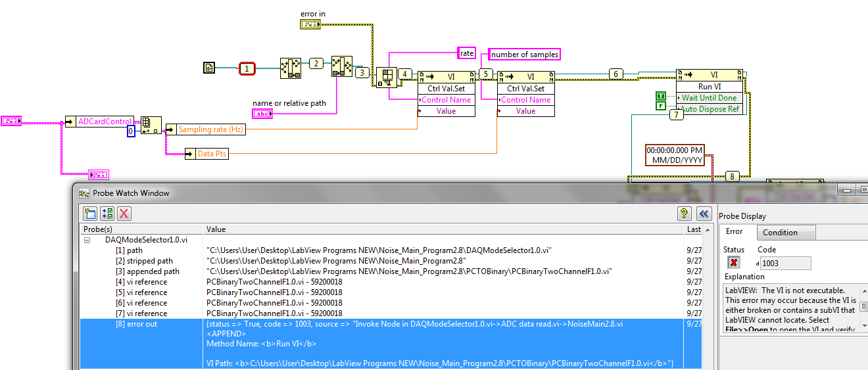Screen dimensions: 868x370
Task: Select the Index Array node by ADCardControl
Action: coord(151,125)
